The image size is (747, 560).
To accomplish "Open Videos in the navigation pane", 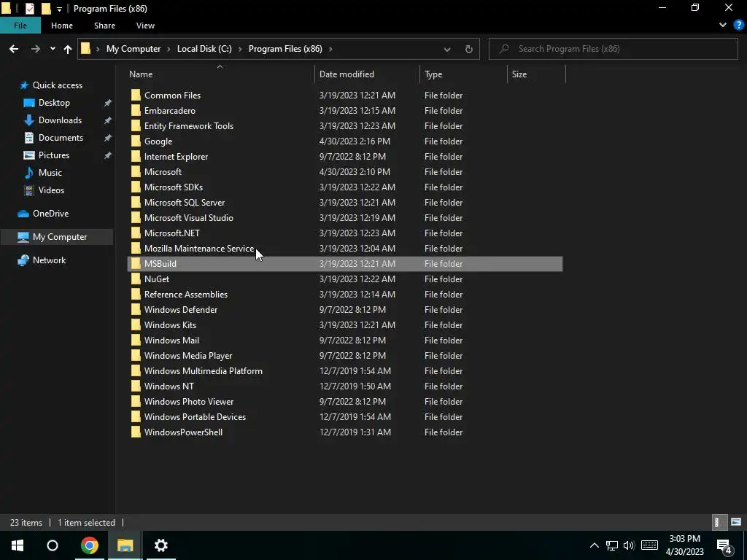I will click(x=51, y=190).
